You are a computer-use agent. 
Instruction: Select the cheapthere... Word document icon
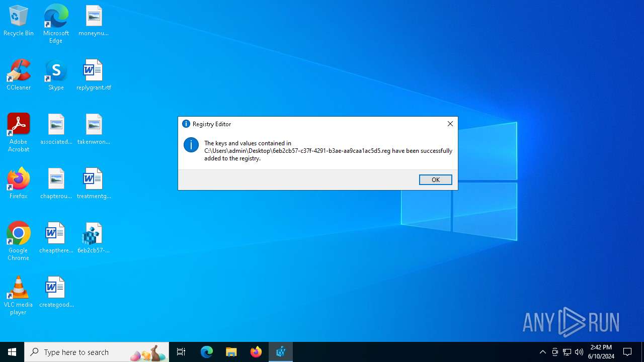coord(56,238)
